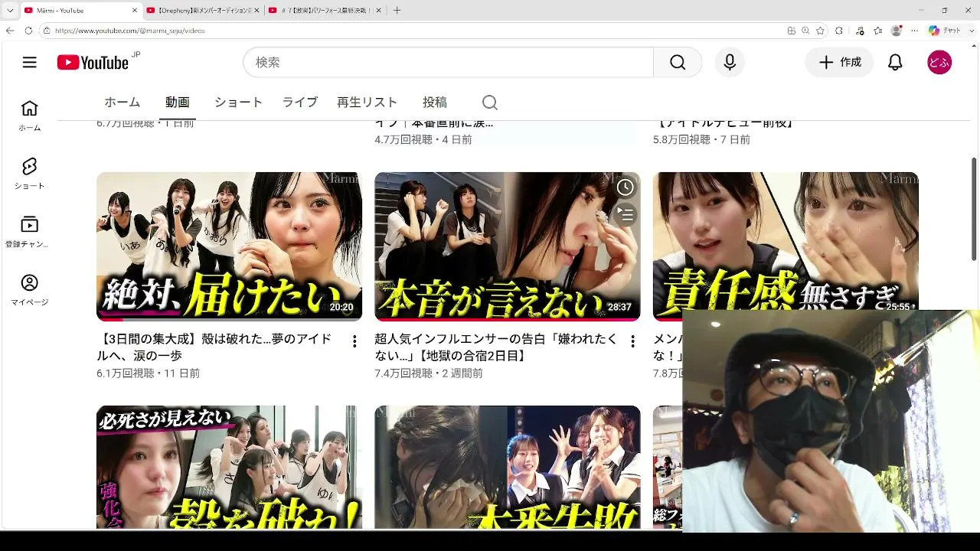Open the zoom magnifier icon in address bar
The width and height of the screenshot is (980, 551).
[805, 31]
